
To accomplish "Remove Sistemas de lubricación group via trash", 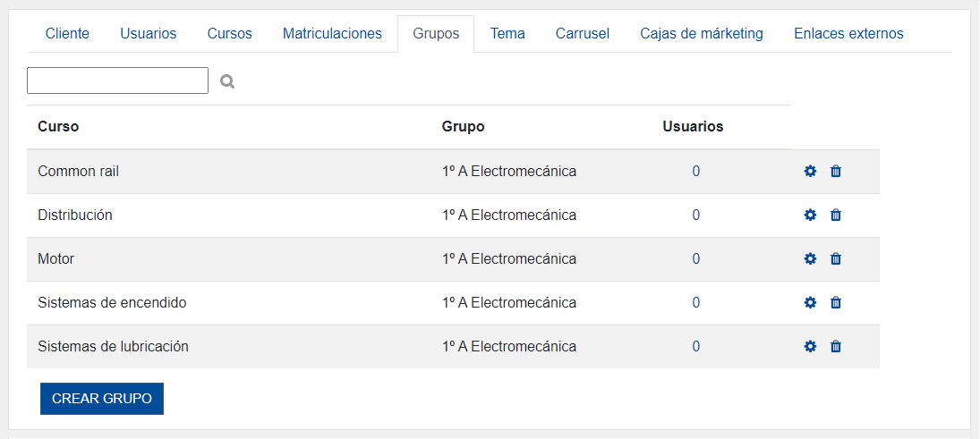I will (x=836, y=346).
